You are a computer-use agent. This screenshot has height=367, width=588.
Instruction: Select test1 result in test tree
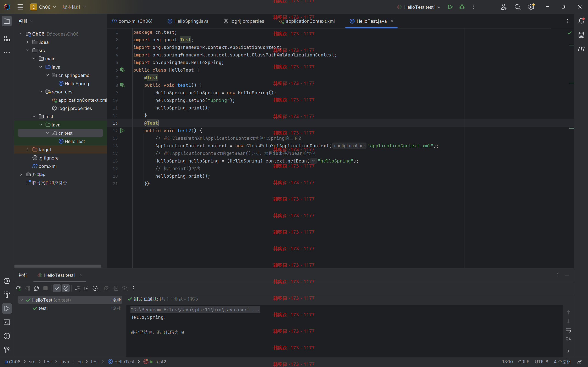pos(44,308)
